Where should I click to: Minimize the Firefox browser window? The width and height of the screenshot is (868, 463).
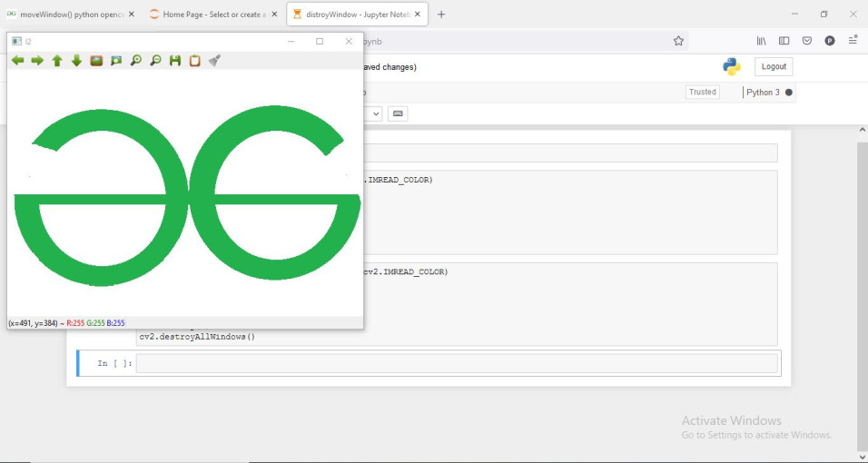tap(795, 15)
